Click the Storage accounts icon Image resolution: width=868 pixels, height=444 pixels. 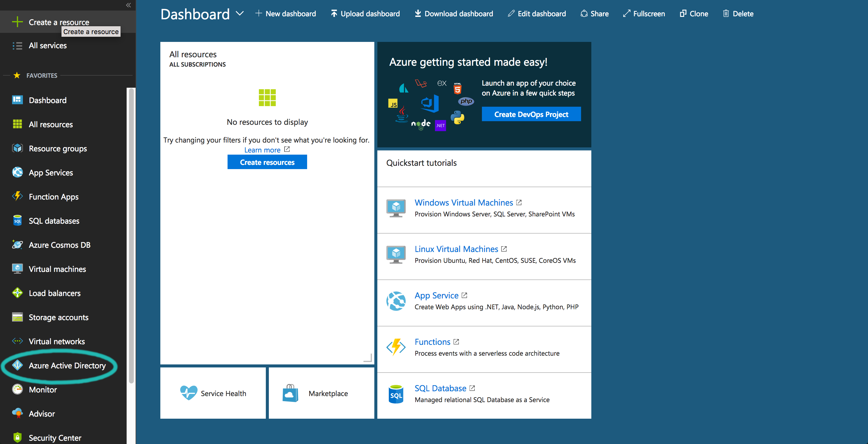pos(17,317)
